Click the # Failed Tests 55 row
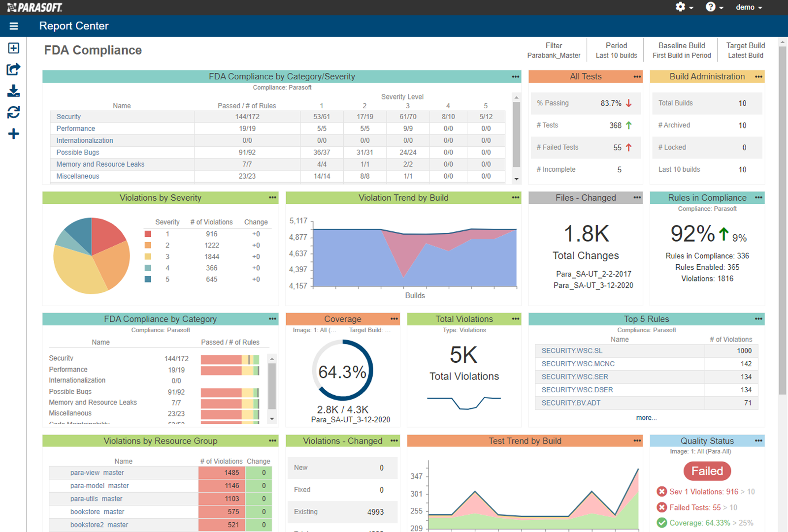The width and height of the screenshot is (788, 532). click(586, 147)
